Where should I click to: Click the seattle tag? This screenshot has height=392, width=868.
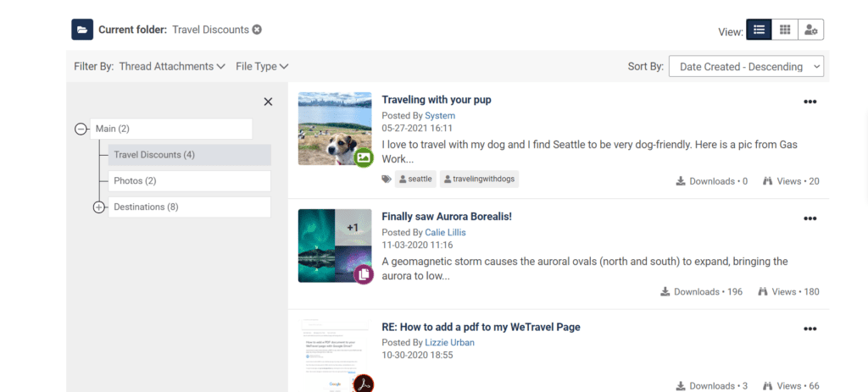tap(415, 179)
